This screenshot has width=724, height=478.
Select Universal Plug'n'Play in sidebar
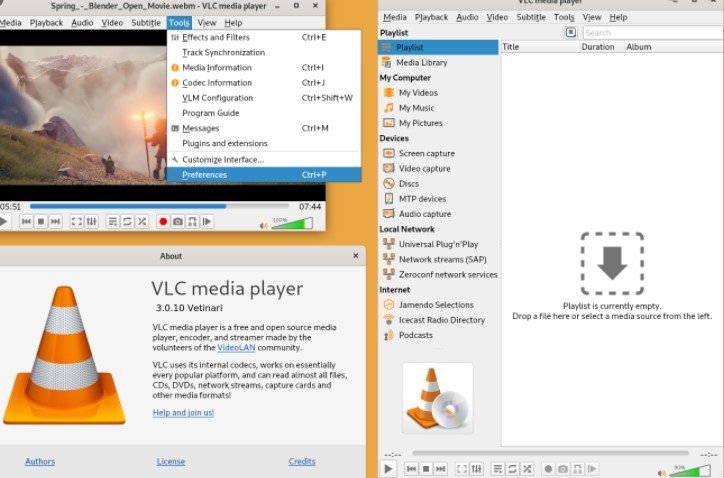click(438, 244)
